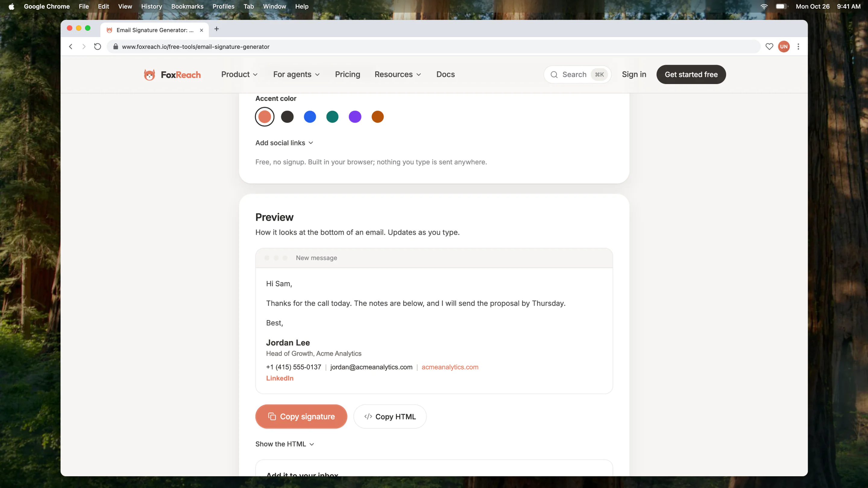Select the coral accent color
Screen dimensions: 868x488
tap(265, 117)
